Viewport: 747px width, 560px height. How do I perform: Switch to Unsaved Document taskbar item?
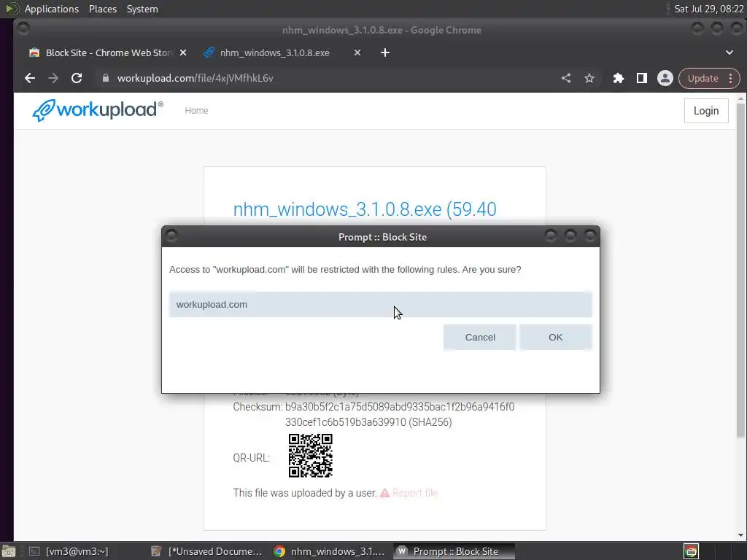206,551
